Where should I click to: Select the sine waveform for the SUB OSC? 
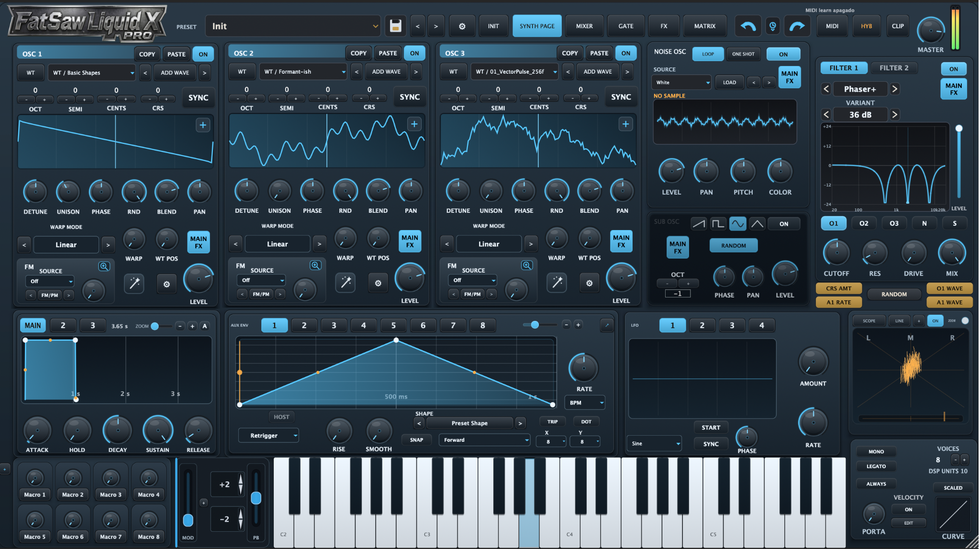(x=737, y=223)
